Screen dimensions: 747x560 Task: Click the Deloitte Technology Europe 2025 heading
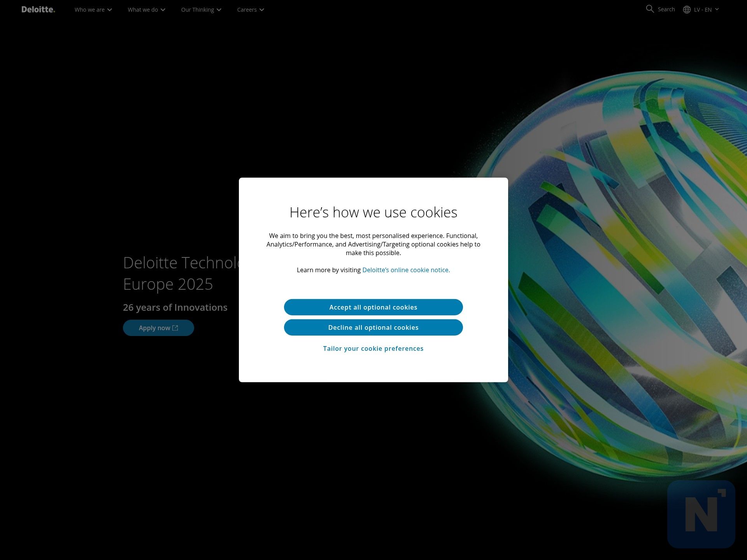click(x=181, y=273)
